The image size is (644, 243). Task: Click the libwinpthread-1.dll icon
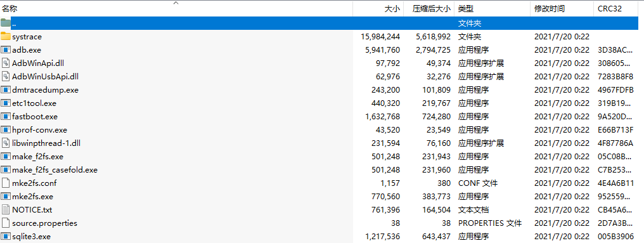pyautogui.click(x=5, y=143)
